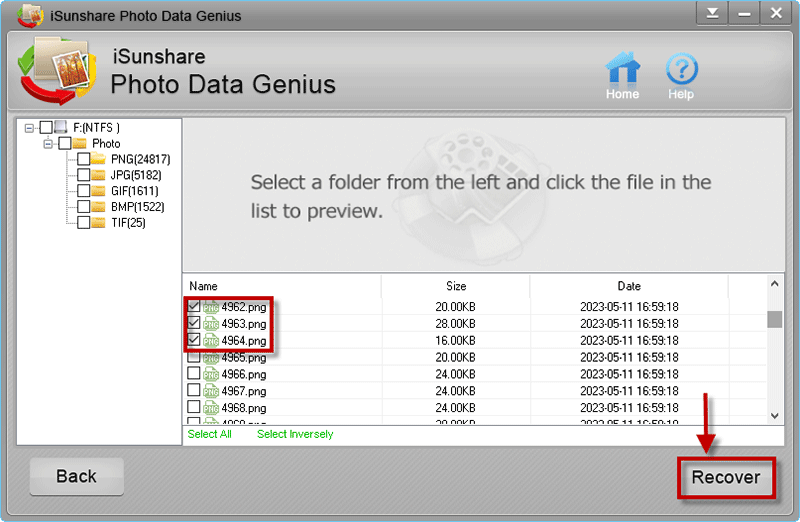The image size is (800, 522).
Task: Collapse the F:(NTFS) drive tree node
Action: click(x=29, y=128)
